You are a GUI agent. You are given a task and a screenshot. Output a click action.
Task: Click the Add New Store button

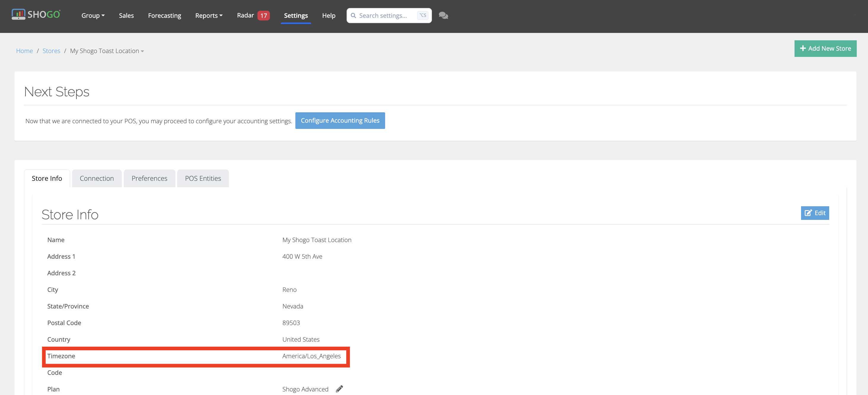click(825, 49)
